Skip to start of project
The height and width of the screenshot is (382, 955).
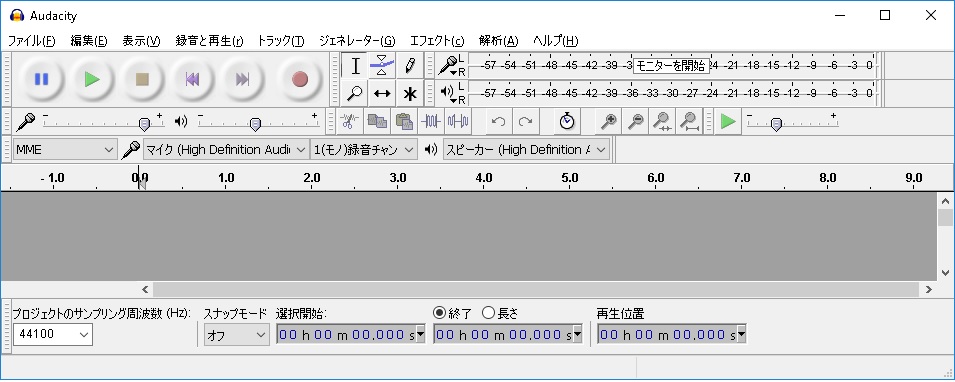click(x=192, y=79)
